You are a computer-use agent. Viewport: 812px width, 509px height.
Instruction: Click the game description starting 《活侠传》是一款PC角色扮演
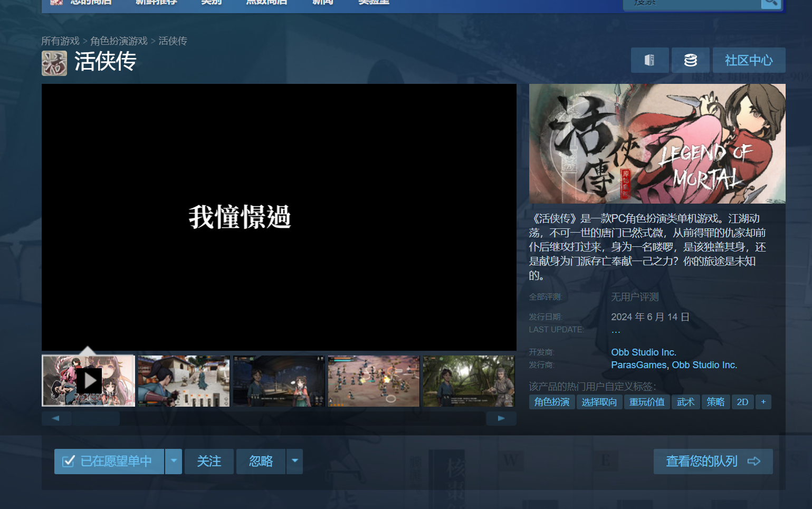click(647, 247)
